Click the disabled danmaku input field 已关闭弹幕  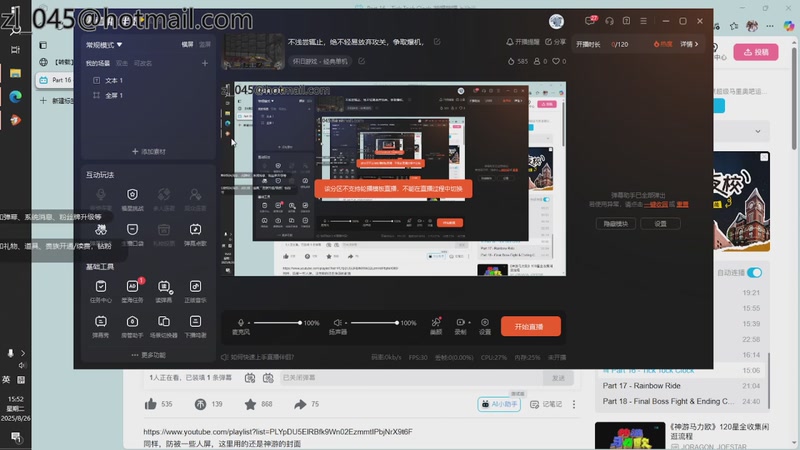[411, 378]
